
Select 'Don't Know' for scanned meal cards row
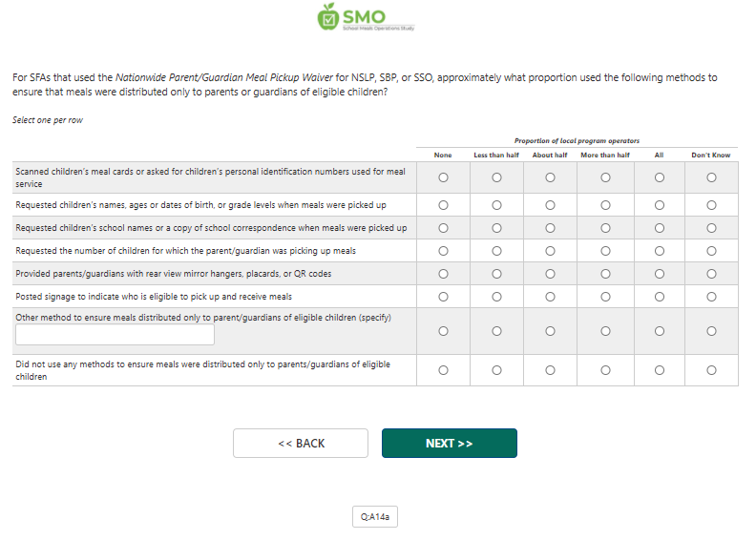[x=711, y=177]
